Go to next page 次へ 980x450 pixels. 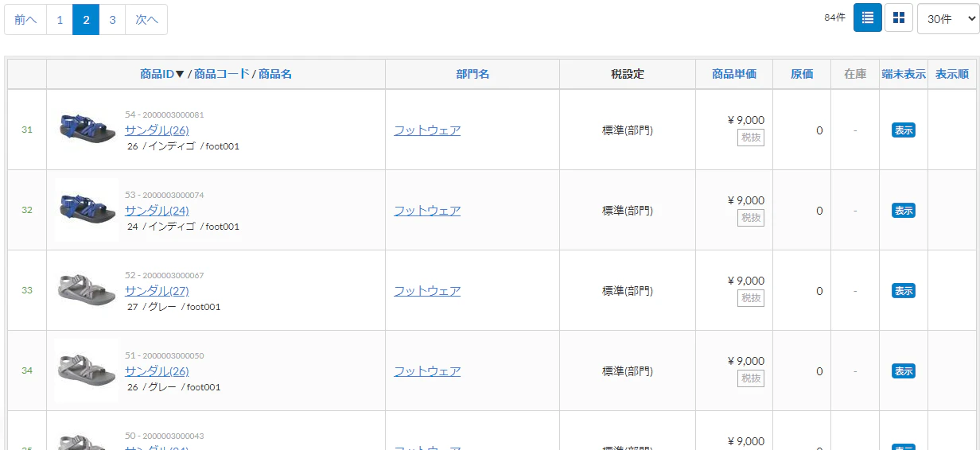(x=146, y=20)
